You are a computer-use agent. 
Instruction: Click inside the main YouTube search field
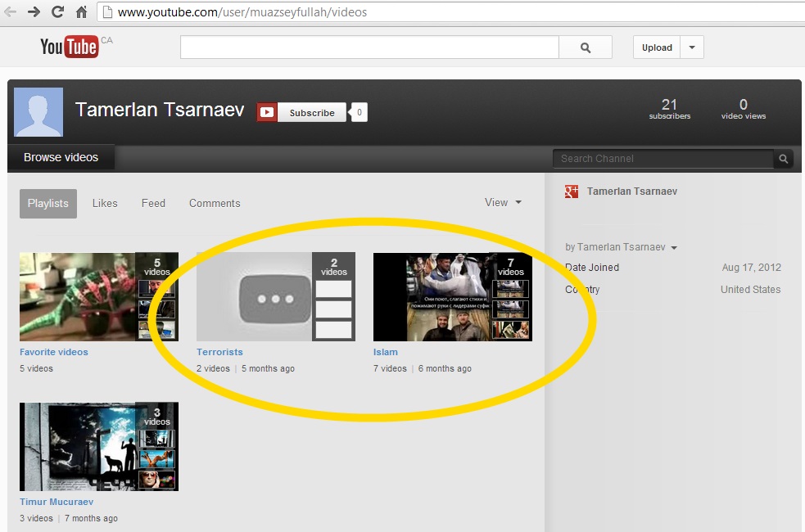pos(369,47)
